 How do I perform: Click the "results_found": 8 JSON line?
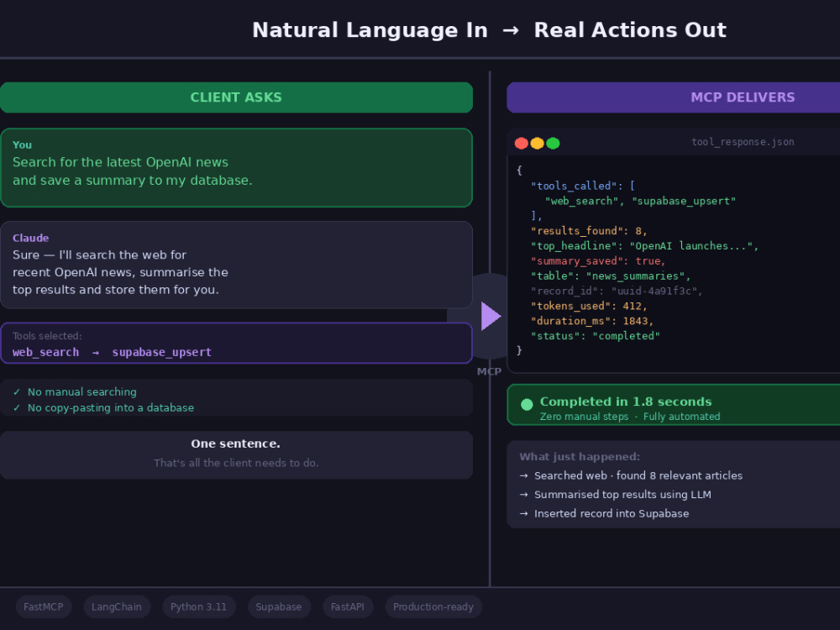click(x=589, y=231)
